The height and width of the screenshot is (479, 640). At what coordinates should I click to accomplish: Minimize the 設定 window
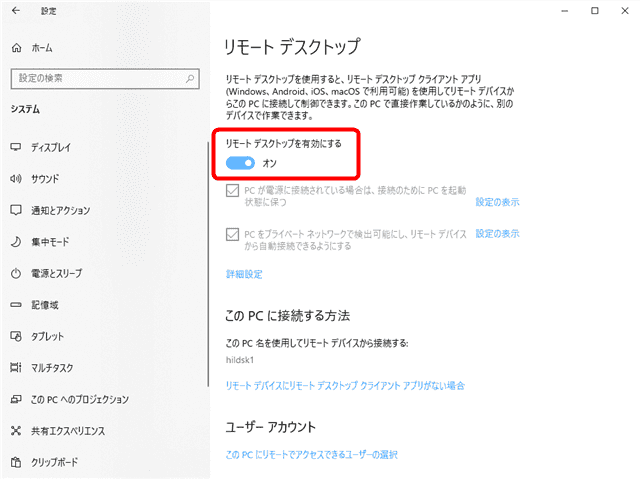click(564, 11)
